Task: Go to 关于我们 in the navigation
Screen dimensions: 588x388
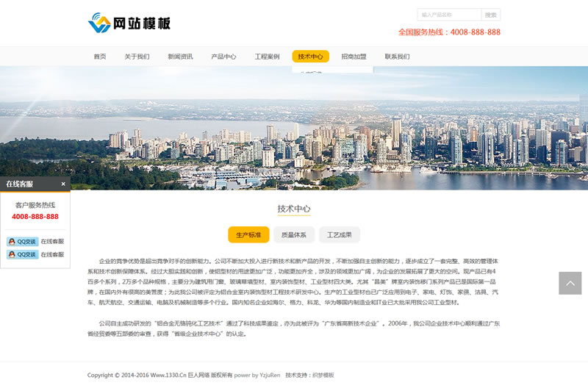Action: pos(137,57)
